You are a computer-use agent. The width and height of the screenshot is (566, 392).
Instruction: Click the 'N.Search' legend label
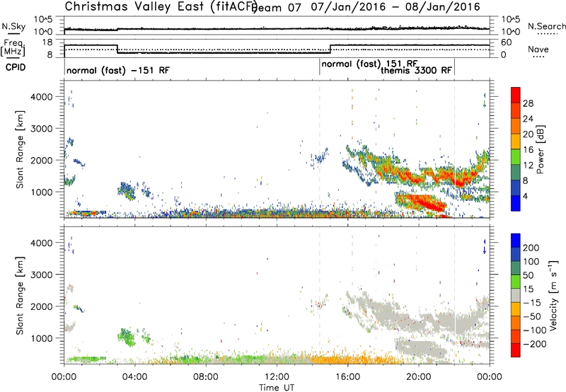547,26
